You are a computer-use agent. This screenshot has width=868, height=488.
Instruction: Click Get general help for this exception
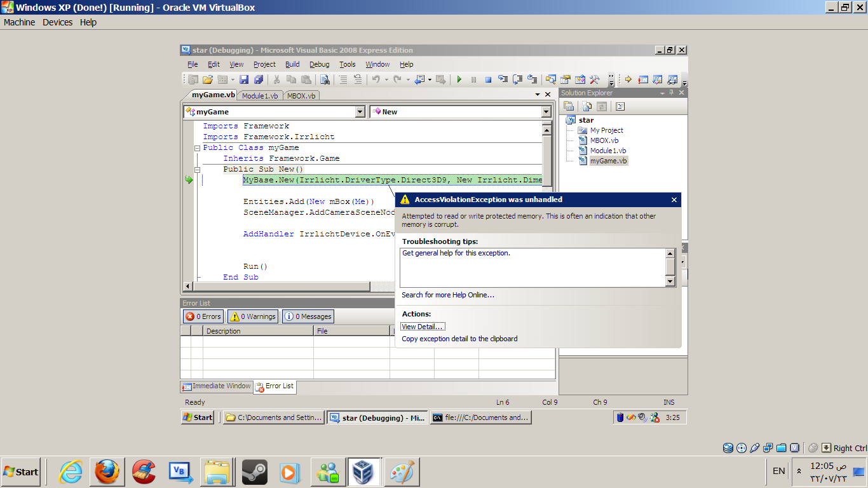coord(456,253)
